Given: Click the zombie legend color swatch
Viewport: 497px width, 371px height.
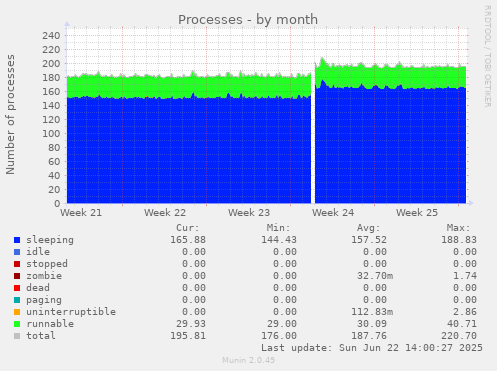Looking at the screenshot, I should coord(17,276).
